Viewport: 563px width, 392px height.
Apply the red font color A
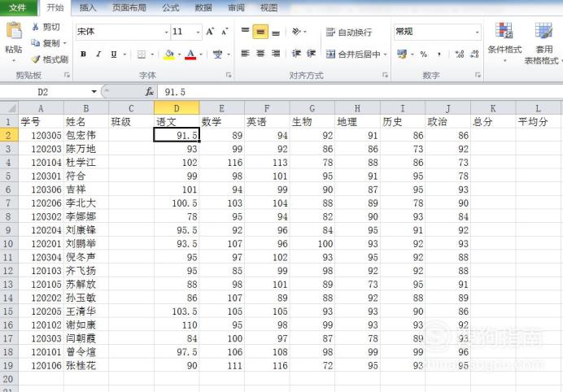click(x=190, y=54)
